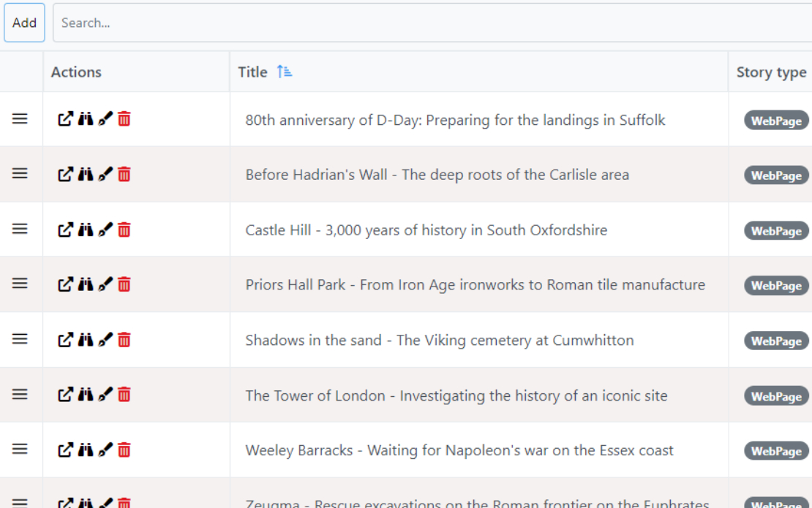Click binoculars icon for Before Hadrian's Wall row
The image size is (812, 508).
tap(86, 175)
